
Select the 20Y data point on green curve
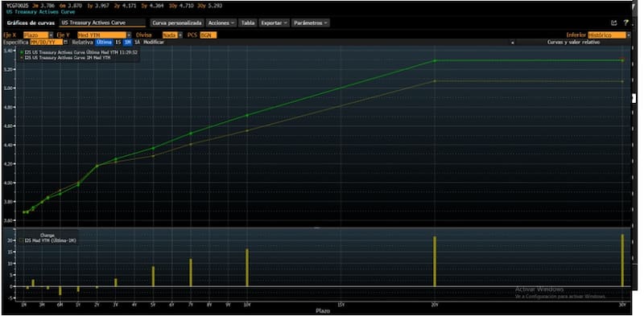pos(435,61)
